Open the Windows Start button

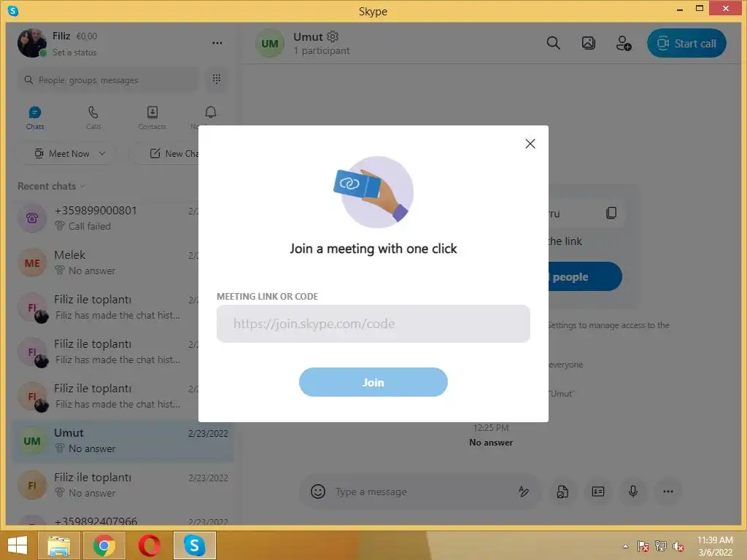coord(18,545)
